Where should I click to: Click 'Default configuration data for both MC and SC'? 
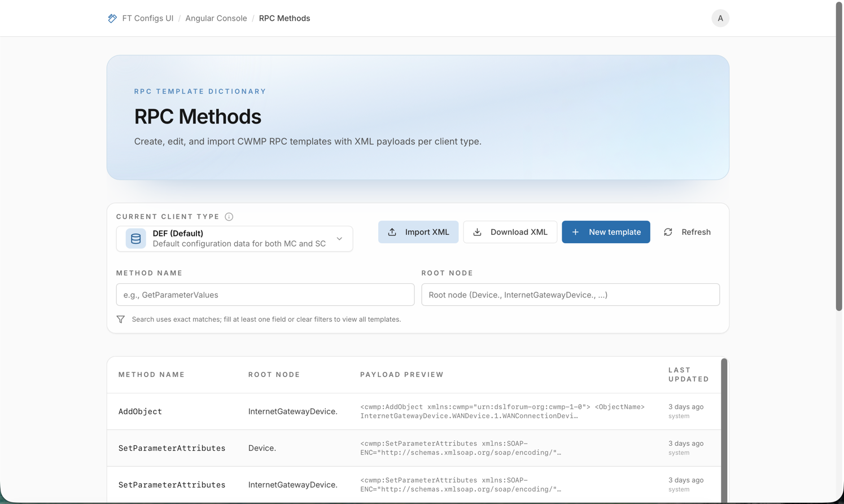(x=239, y=244)
